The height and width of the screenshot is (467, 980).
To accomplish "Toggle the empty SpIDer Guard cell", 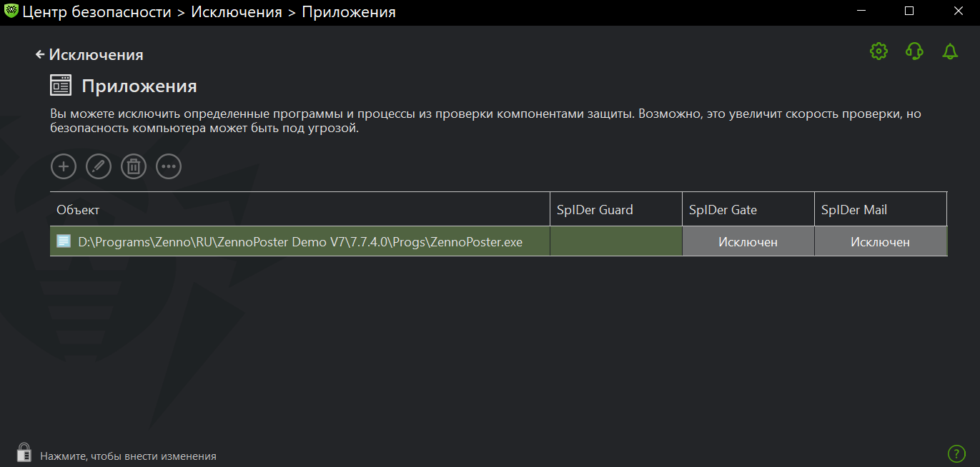I will [615, 242].
